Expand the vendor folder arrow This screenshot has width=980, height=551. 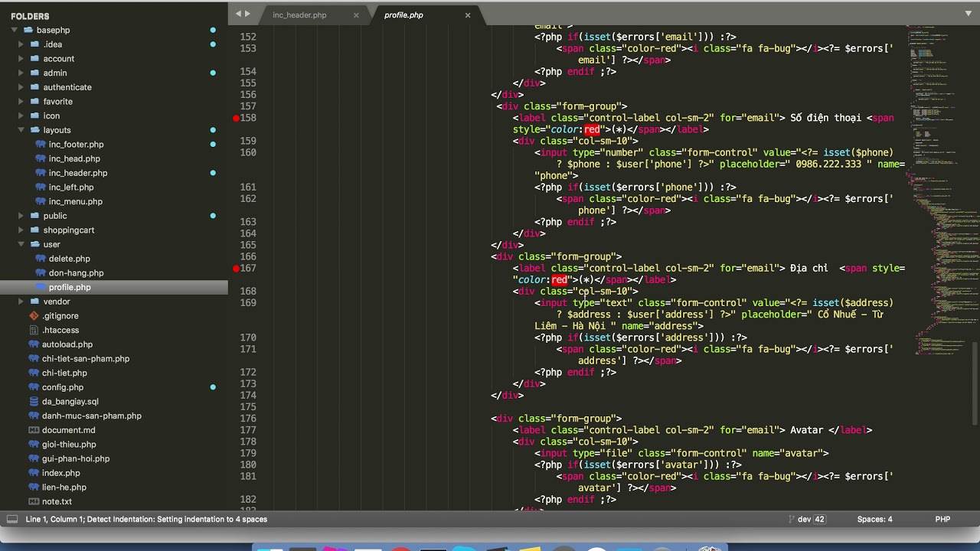21,302
